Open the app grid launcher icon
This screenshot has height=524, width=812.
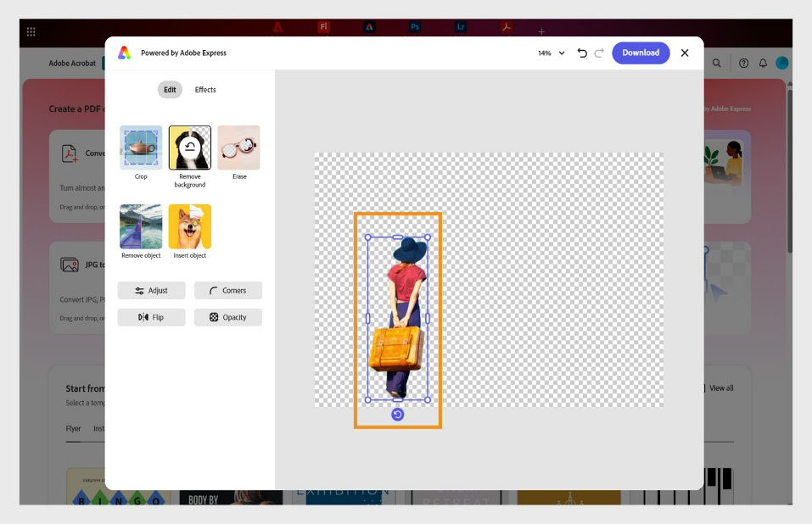point(31,32)
